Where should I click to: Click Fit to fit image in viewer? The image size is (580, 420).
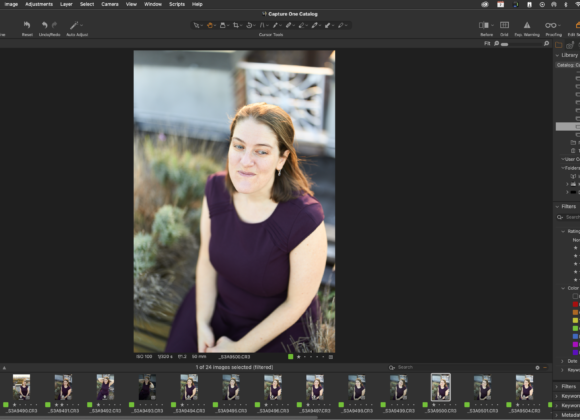point(487,44)
